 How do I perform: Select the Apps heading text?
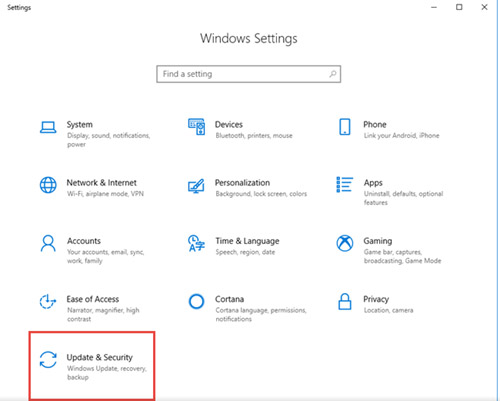coord(373,183)
